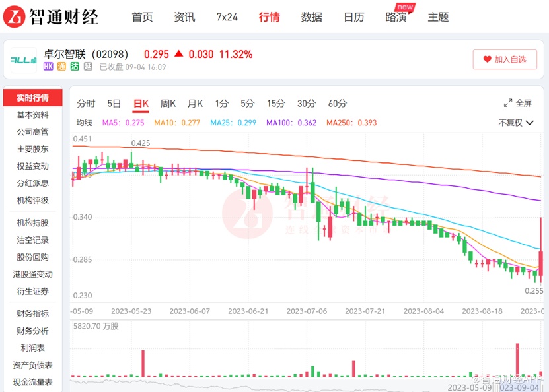549x392 pixels.
Task: Open 主题 in the top navigation
Action: pyautogui.click(x=439, y=16)
